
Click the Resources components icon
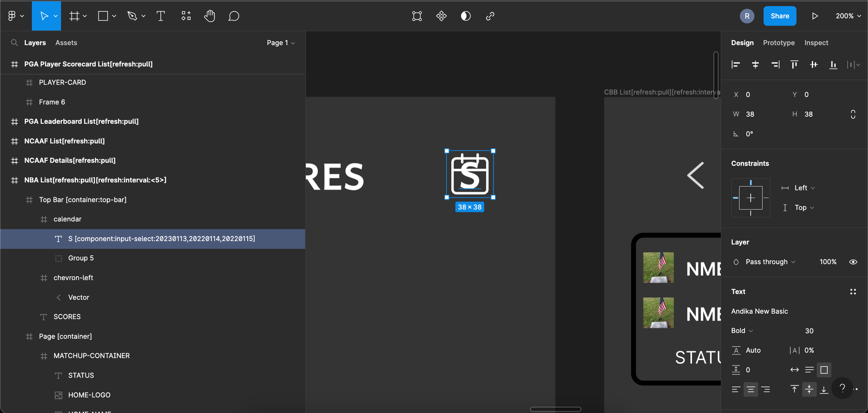186,16
